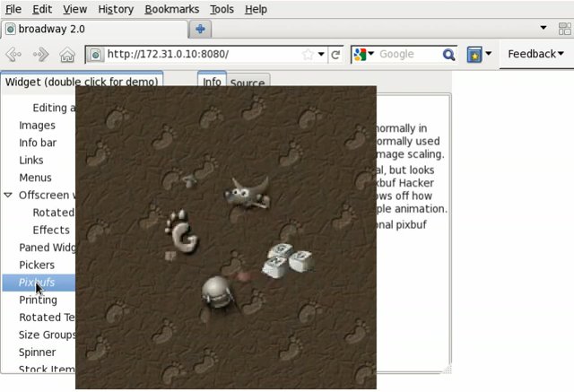Screen dimensions: 574x392
Task: Select Rotated item under Offscreen
Action: [54, 213]
